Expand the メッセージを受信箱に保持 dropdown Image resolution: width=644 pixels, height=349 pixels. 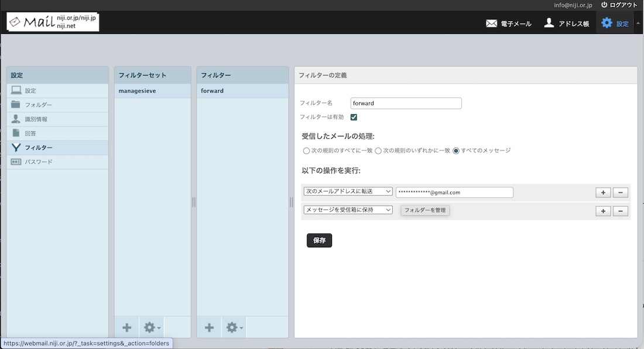[348, 210]
